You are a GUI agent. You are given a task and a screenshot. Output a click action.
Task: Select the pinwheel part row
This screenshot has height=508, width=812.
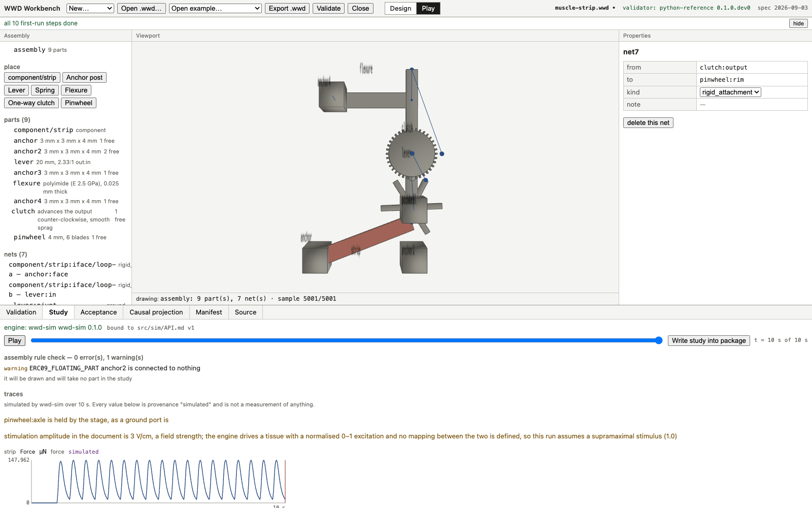[66, 237]
